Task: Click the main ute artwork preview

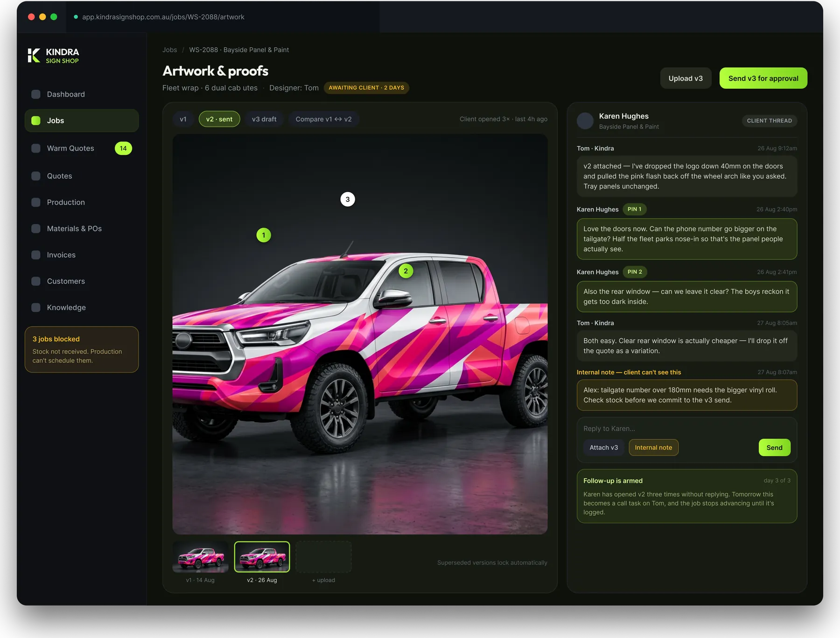Action: (360, 334)
